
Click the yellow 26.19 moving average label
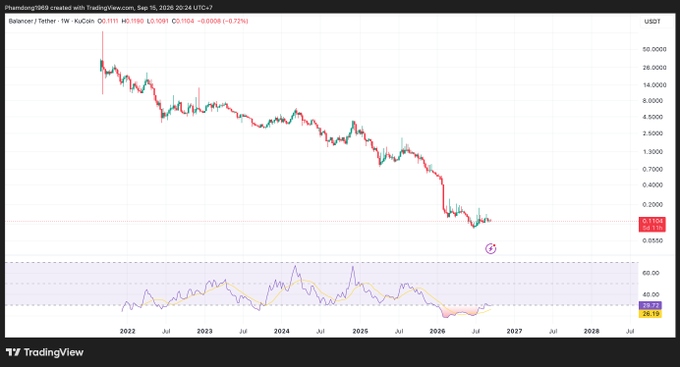[651, 314]
